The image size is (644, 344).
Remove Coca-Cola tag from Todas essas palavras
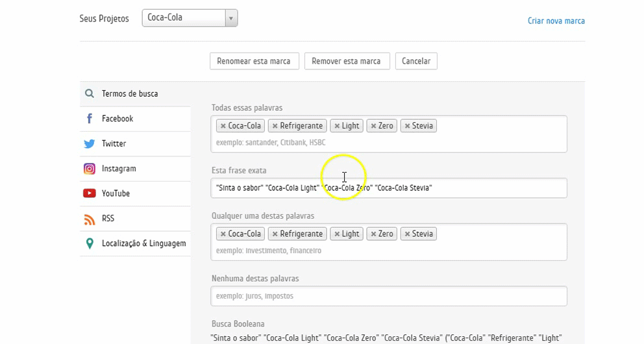(223, 126)
